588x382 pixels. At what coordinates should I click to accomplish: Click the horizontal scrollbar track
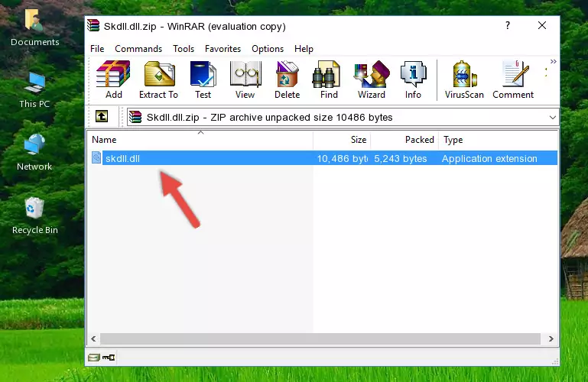(x=320, y=338)
